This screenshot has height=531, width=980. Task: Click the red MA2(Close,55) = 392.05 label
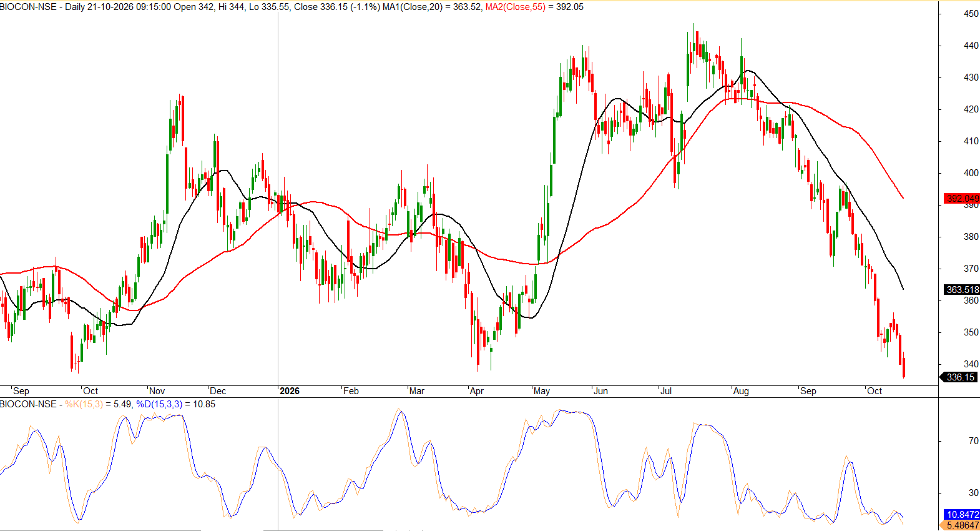coord(534,7)
